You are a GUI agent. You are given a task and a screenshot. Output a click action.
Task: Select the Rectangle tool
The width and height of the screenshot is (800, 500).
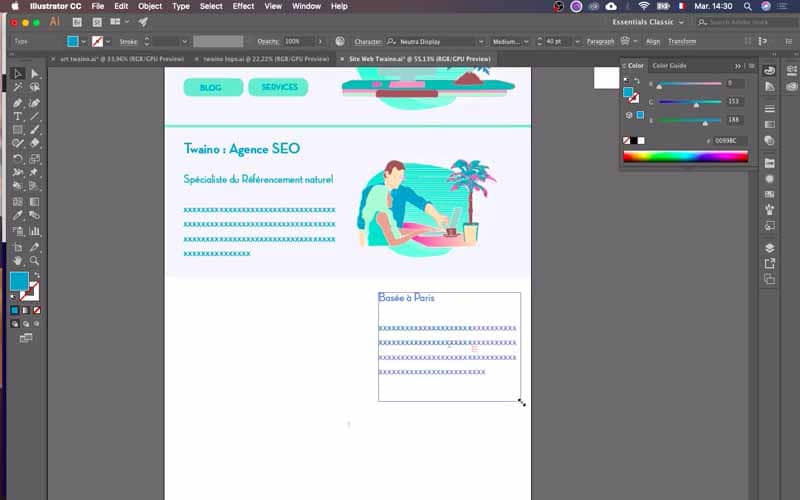[17, 130]
